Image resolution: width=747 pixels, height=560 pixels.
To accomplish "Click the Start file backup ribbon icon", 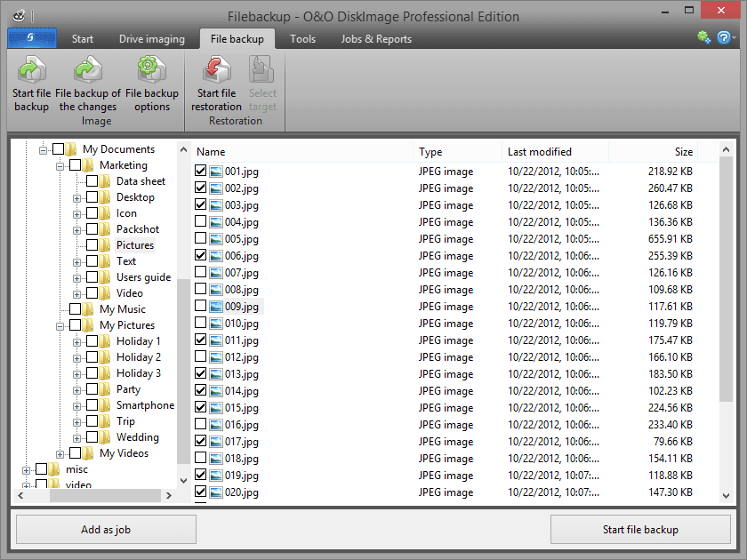I will [31, 70].
